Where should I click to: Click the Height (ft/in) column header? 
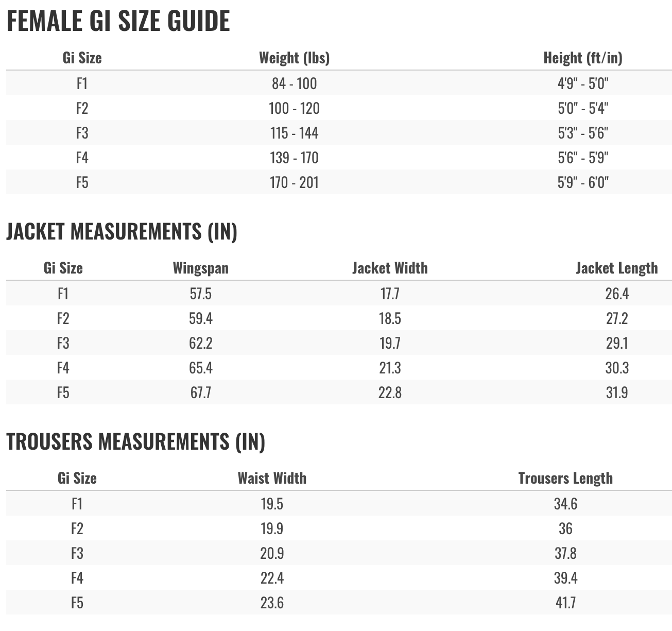point(583,58)
